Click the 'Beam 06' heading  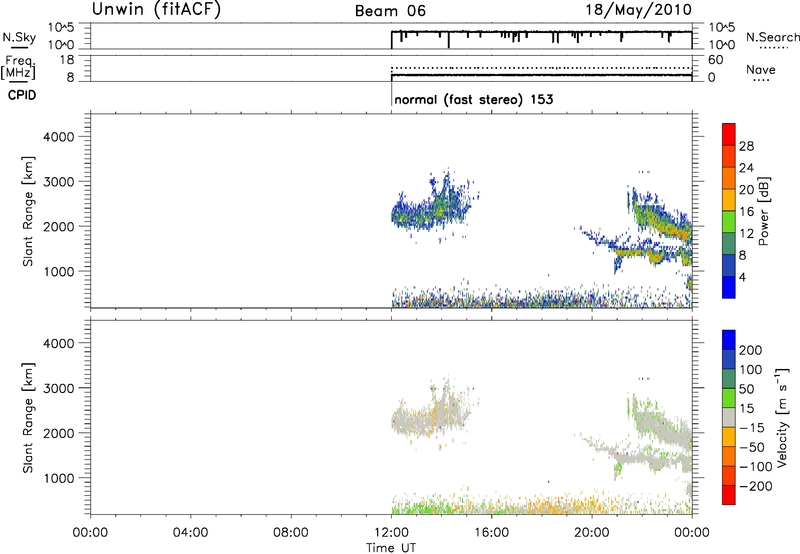390,11
